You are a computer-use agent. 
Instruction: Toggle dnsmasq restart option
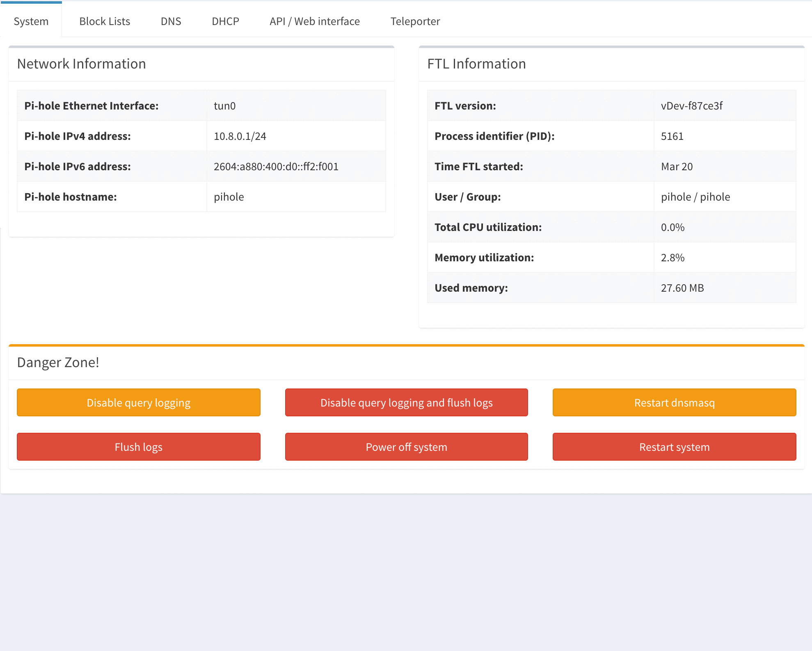click(674, 402)
